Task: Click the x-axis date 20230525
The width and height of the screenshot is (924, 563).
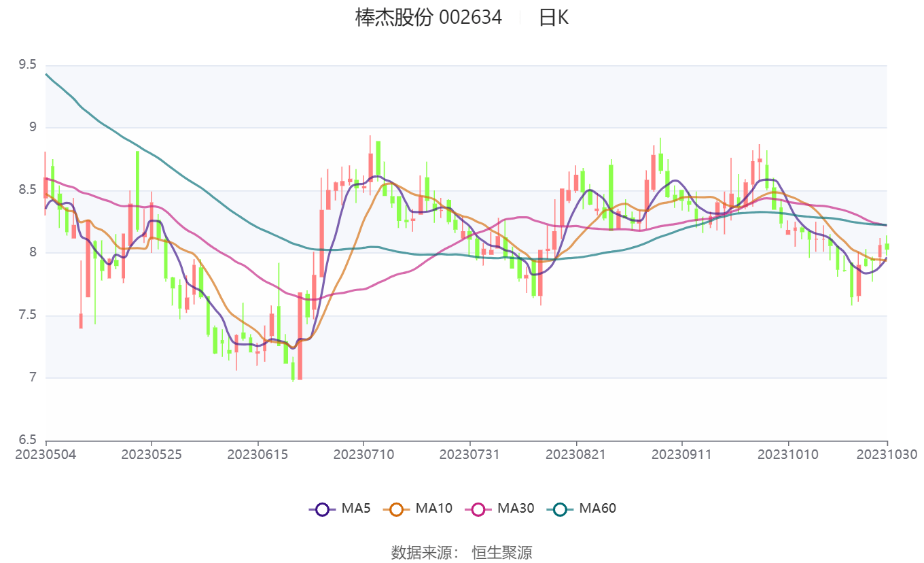Action: coord(152,454)
